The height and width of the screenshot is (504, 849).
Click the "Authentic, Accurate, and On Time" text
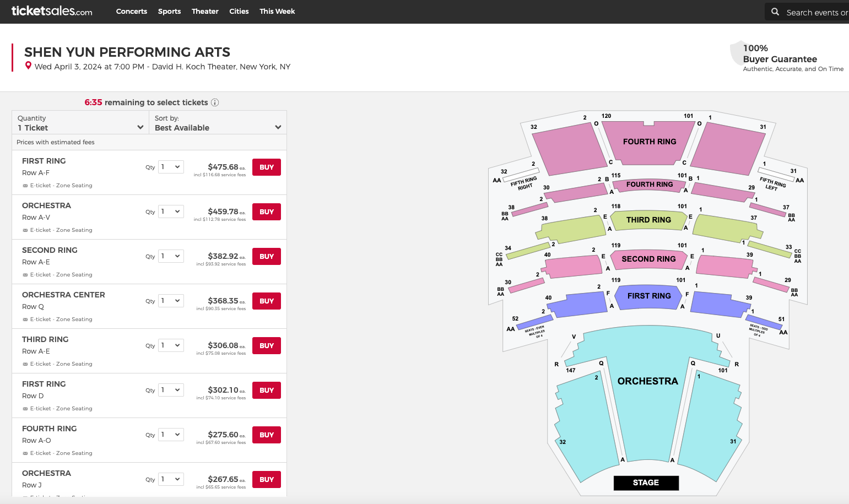(793, 69)
